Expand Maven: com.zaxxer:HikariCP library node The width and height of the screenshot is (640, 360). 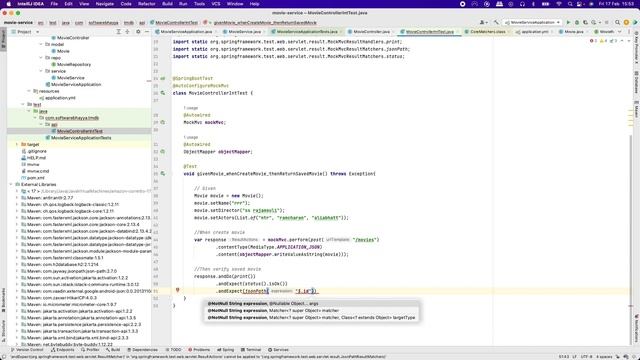17,298
